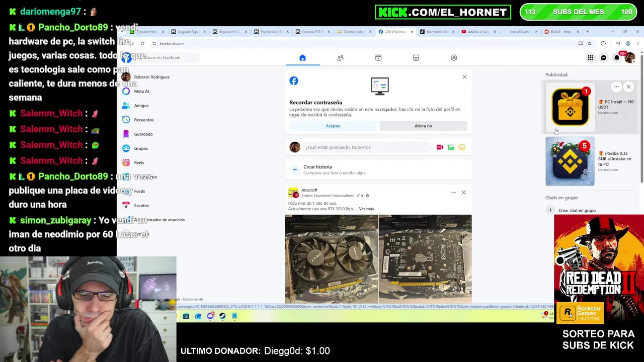The height and width of the screenshot is (362, 644).
Task: Open Facebook Home tab icon
Action: coord(302,58)
